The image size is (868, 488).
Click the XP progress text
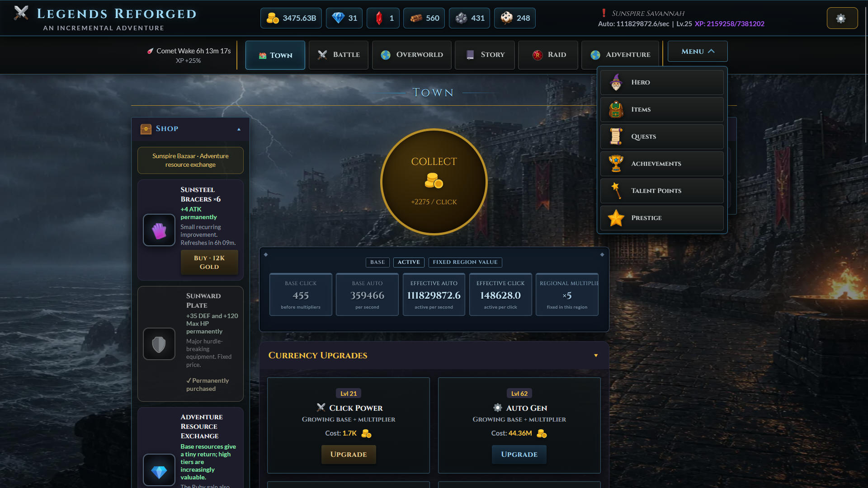point(730,24)
